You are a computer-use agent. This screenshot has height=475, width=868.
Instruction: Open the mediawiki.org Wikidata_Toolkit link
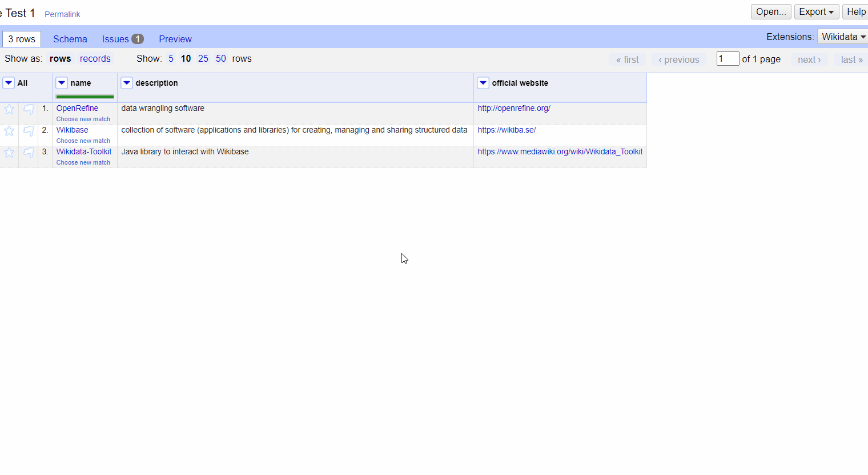coord(560,151)
